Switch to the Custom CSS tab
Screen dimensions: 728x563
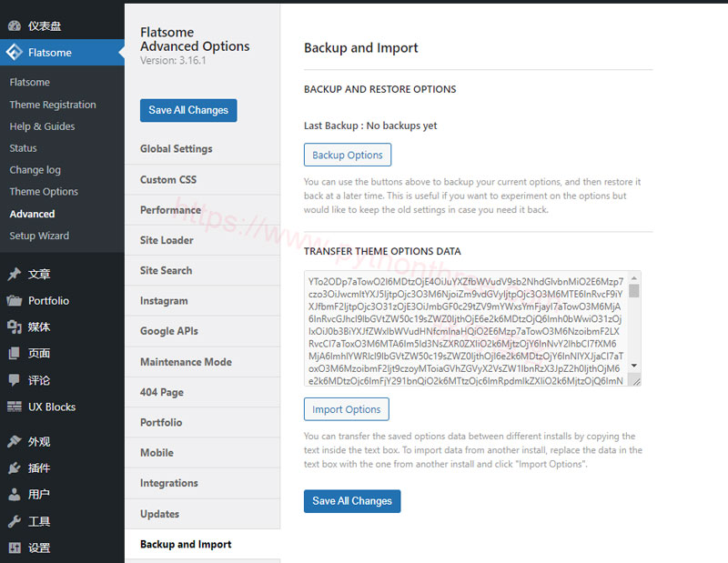[x=202, y=179]
